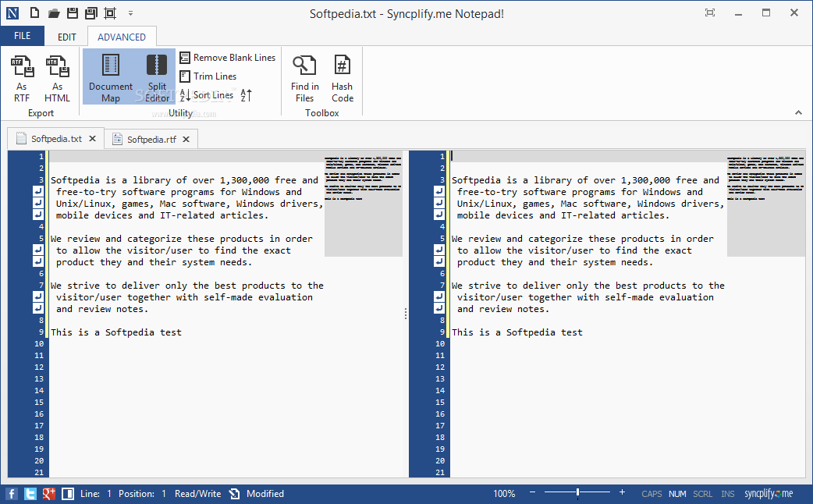Export document As RTF
The width and height of the screenshot is (813, 504).
22,79
